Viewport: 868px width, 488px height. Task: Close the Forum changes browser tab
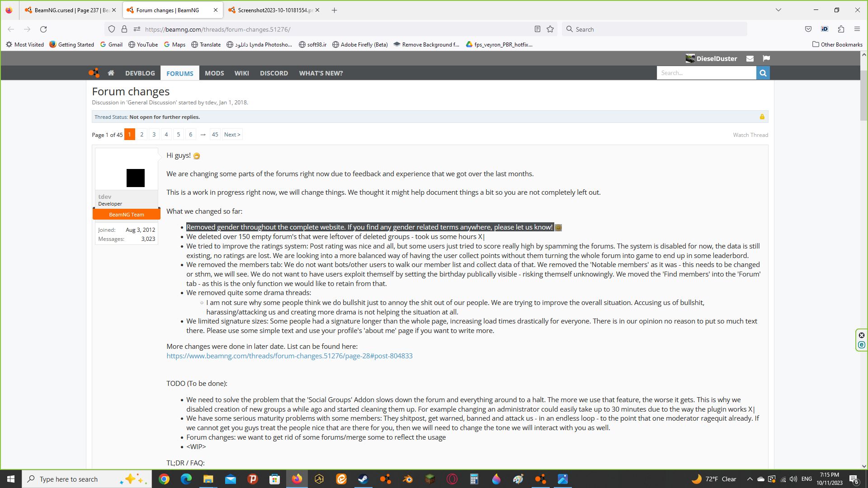click(x=216, y=10)
